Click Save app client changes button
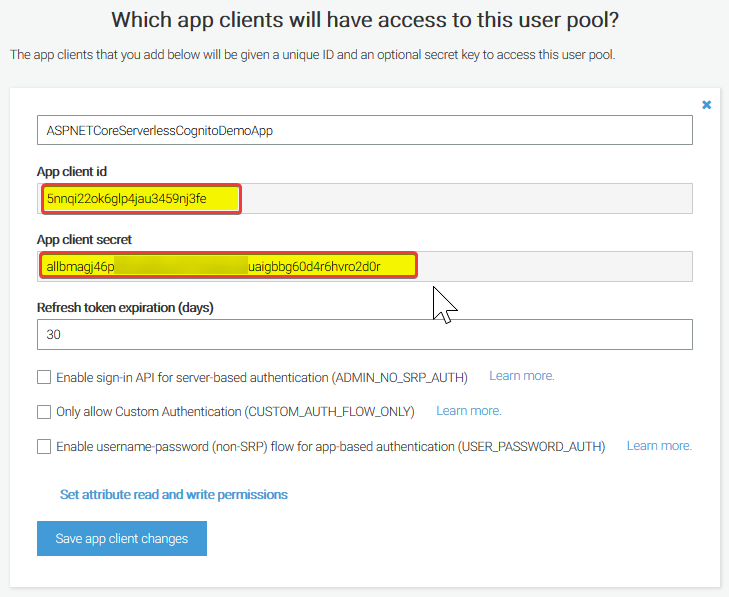 tap(122, 538)
